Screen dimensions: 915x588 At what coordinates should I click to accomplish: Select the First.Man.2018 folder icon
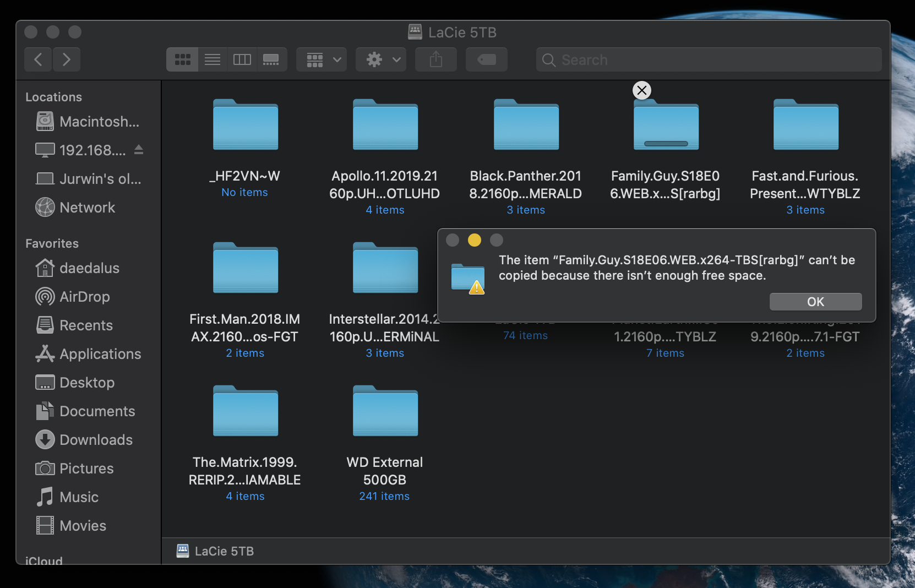coord(246,268)
